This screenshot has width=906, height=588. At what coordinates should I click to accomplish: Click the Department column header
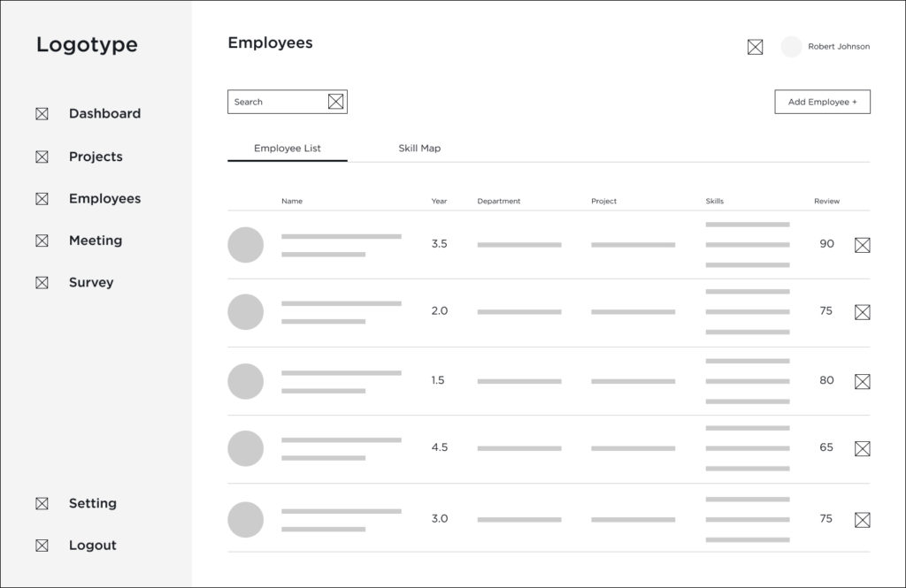[x=499, y=202]
